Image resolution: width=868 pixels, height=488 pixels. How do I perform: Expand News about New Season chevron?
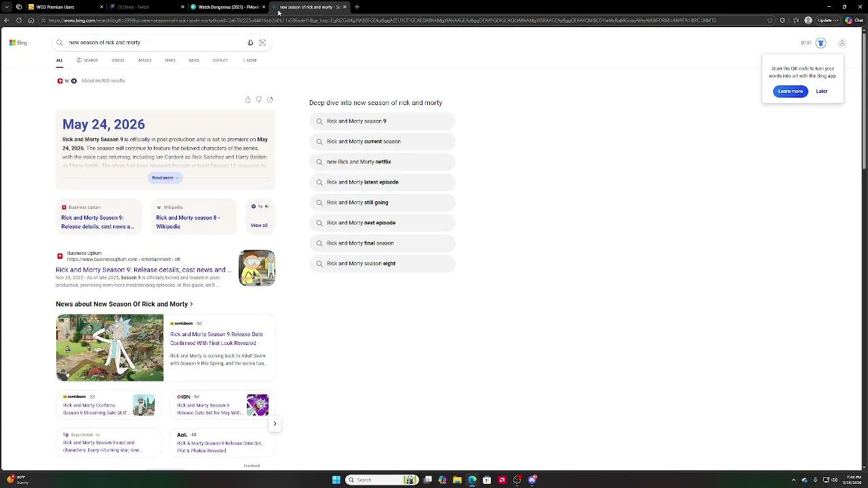[x=191, y=304]
